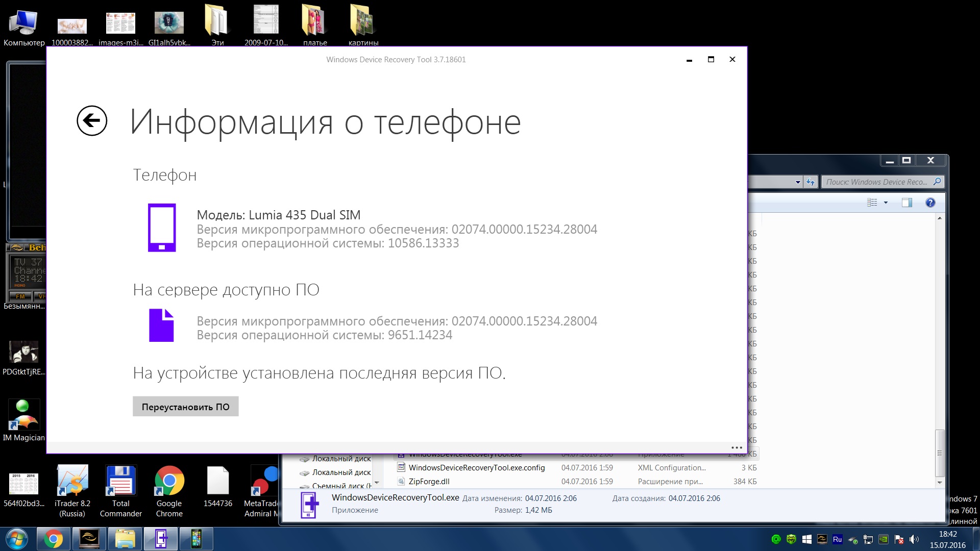Open the Эти folder on desktop

(x=217, y=26)
